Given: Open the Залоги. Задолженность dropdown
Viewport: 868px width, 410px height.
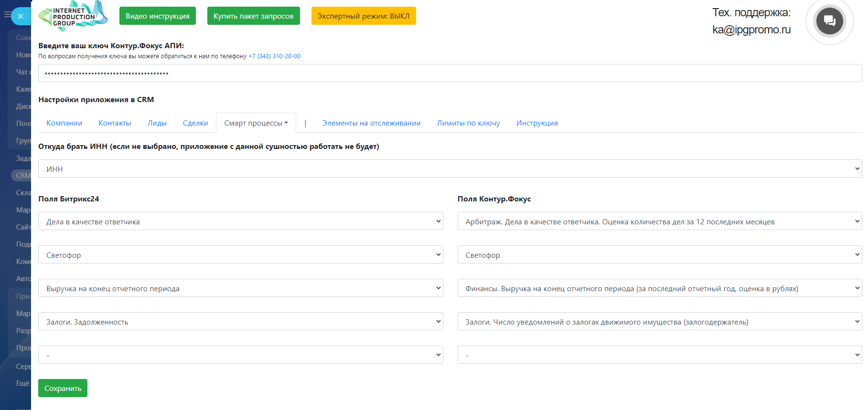Looking at the screenshot, I should (x=240, y=322).
